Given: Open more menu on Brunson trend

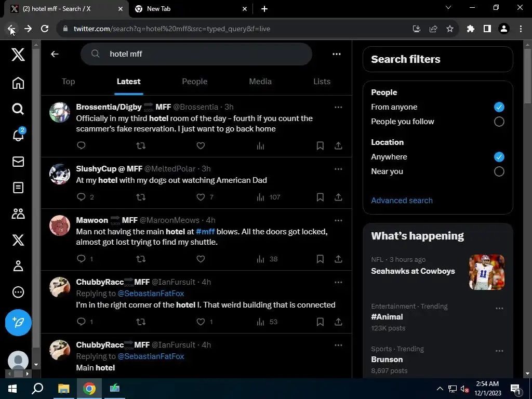Looking at the screenshot, I should tap(499, 351).
